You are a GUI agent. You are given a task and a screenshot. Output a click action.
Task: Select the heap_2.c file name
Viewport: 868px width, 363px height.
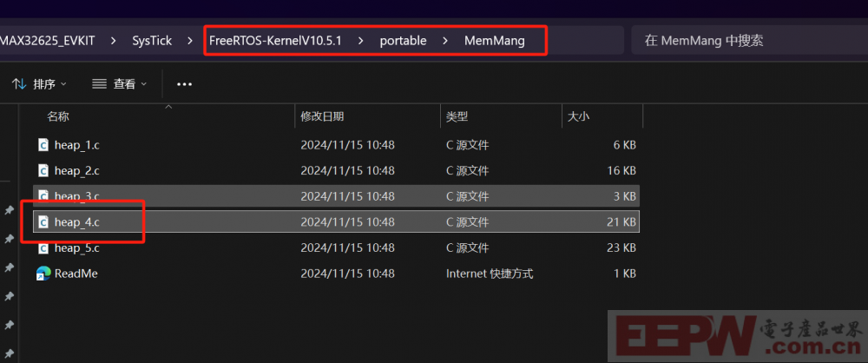[x=77, y=171]
